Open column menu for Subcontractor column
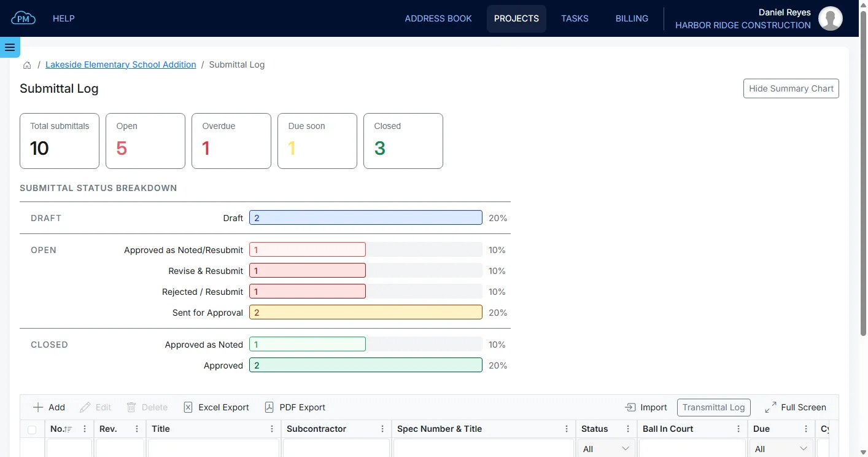 click(382, 429)
